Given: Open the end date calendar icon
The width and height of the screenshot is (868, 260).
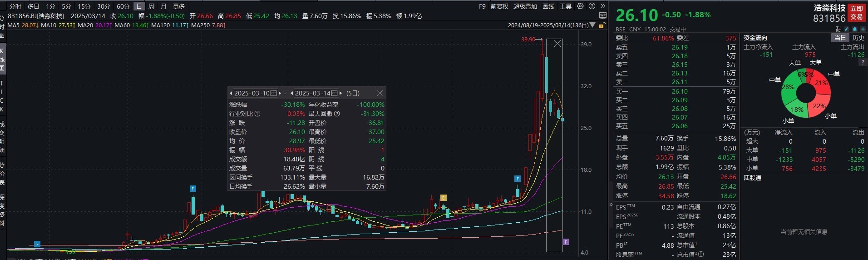Looking at the screenshot, I should coord(334,93).
